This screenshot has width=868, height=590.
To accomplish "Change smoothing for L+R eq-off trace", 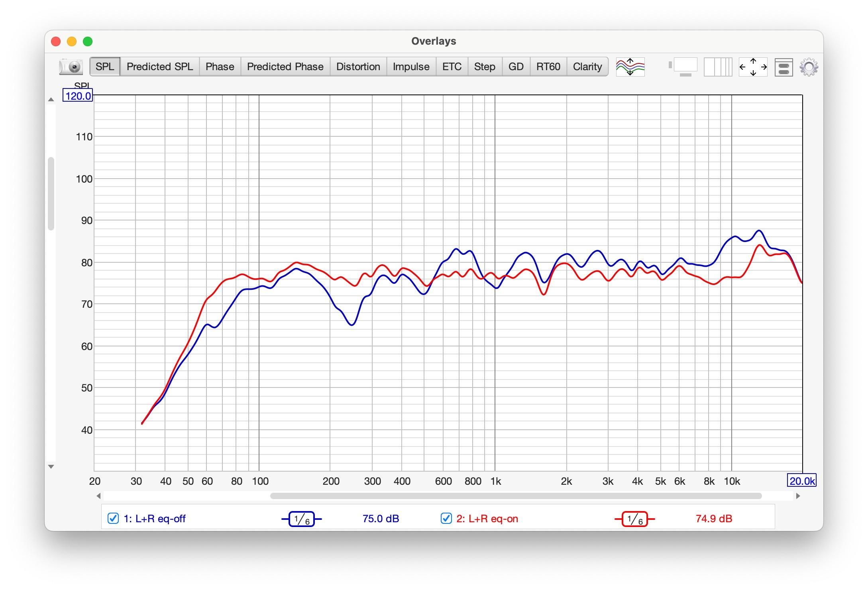I will tap(302, 519).
